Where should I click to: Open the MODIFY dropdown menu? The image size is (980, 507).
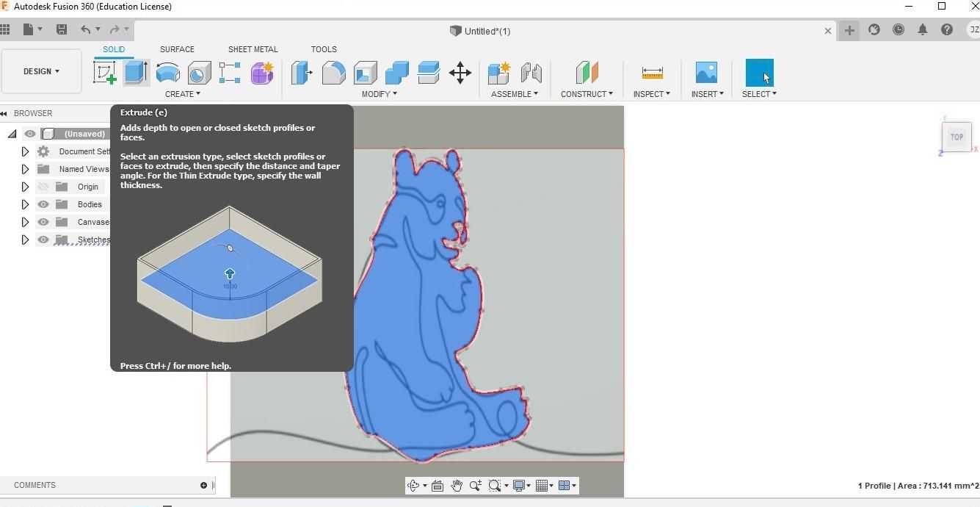pos(380,94)
